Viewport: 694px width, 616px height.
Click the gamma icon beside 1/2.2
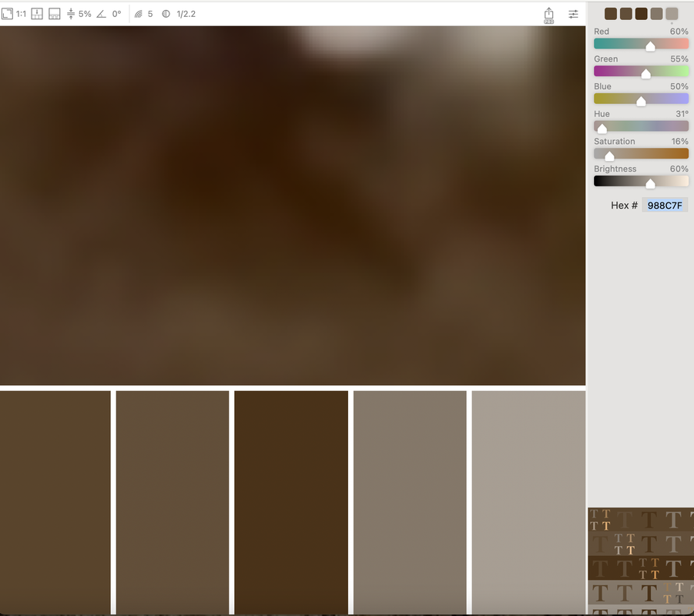166,14
